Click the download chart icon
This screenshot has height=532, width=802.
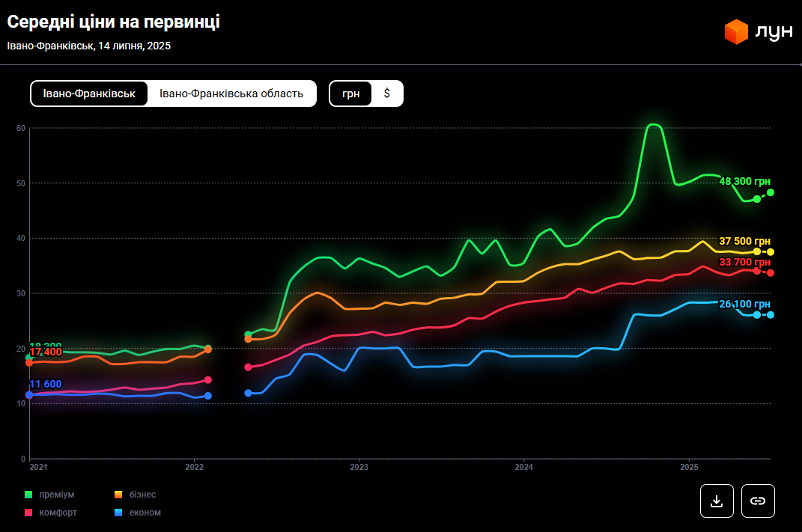coord(717,501)
